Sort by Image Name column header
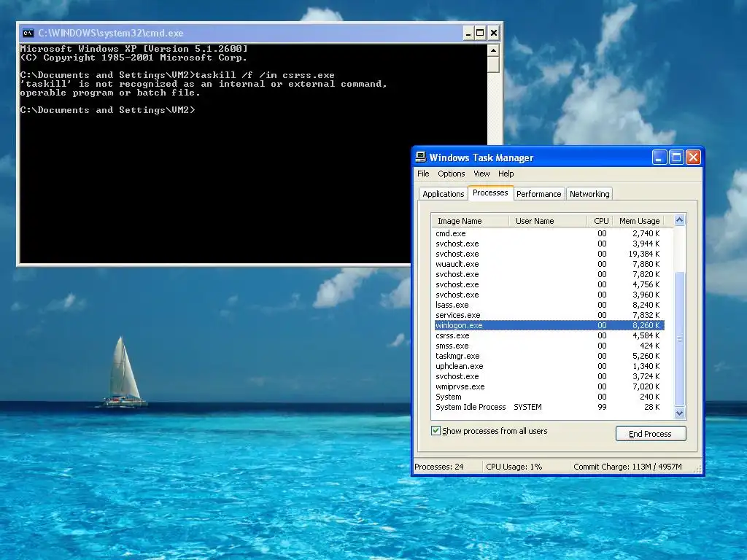This screenshot has height=560, width=747. 471,221
